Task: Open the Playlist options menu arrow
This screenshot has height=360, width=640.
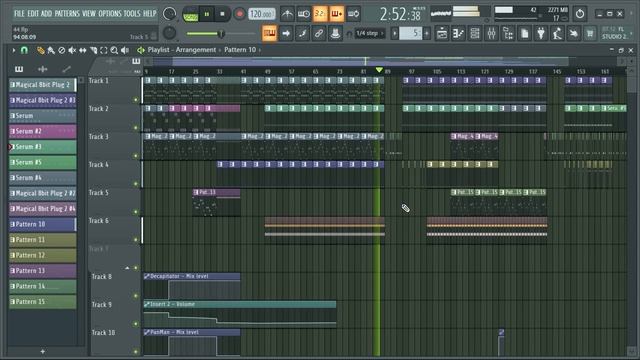Action: coord(14,50)
